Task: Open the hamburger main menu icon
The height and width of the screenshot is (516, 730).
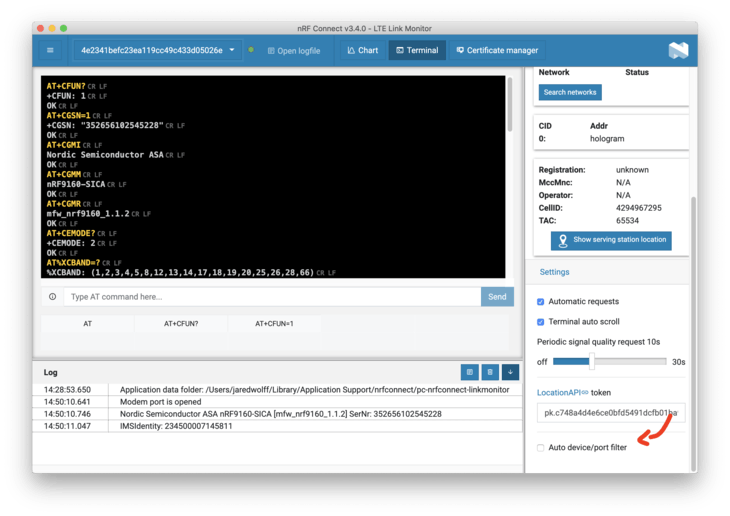Action: (x=50, y=50)
